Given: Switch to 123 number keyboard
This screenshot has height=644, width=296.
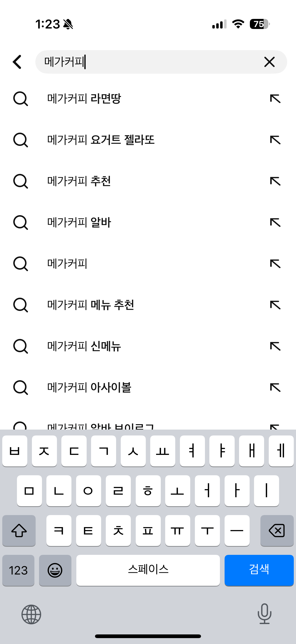Looking at the screenshot, I should 18,570.
